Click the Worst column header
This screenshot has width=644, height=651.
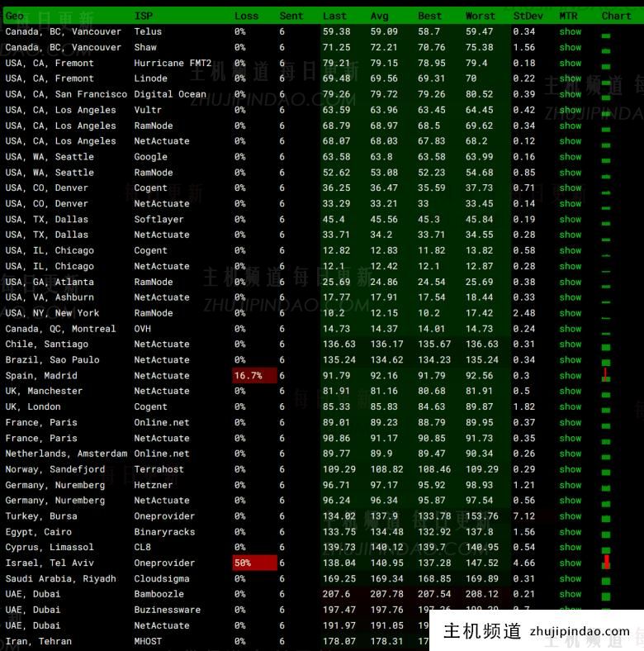click(480, 17)
